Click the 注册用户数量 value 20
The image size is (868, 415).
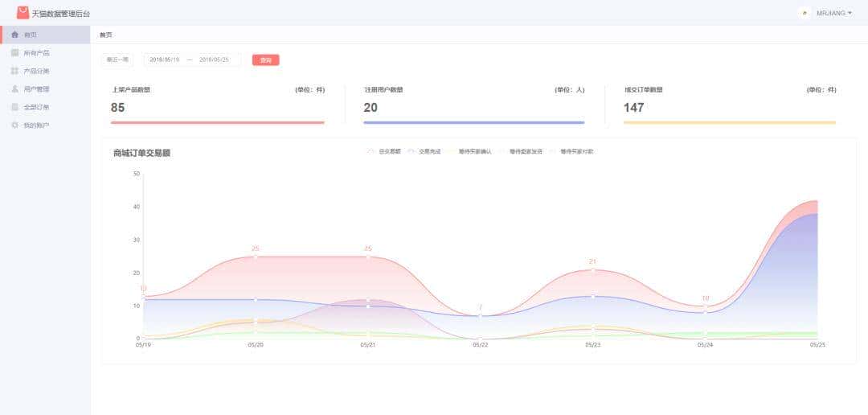click(x=371, y=108)
